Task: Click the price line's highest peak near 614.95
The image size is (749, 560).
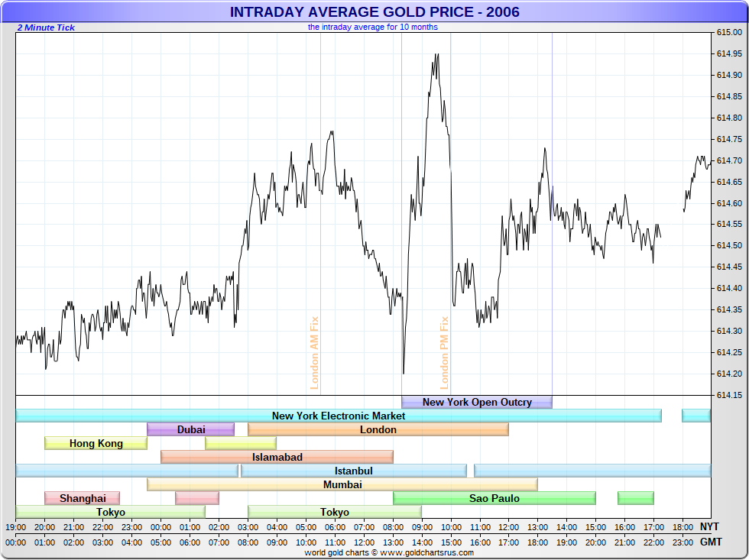Action: 436,54
